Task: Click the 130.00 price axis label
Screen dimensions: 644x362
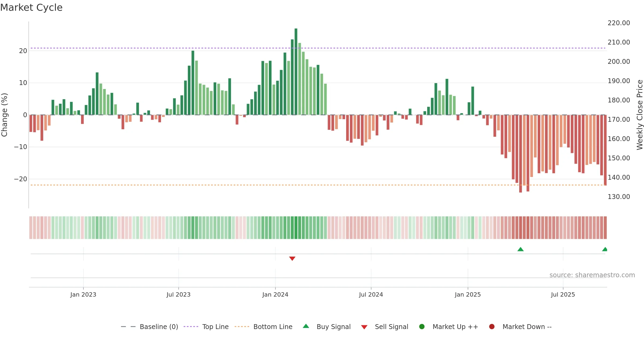Action: (x=619, y=197)
